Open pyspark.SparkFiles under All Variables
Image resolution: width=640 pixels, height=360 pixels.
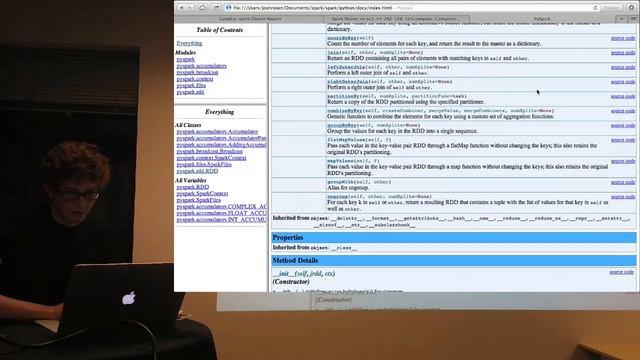pos(198,200)
